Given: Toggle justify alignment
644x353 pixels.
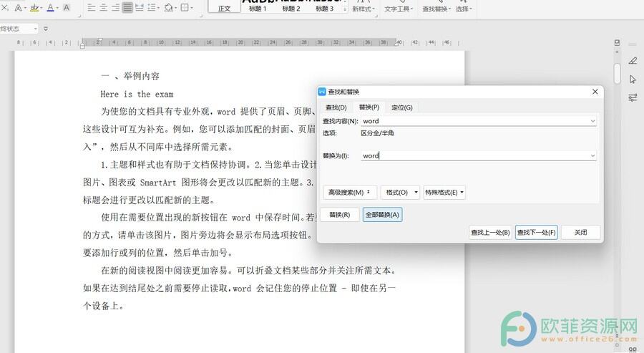Looking at the screenshot, I should [127, 7].
